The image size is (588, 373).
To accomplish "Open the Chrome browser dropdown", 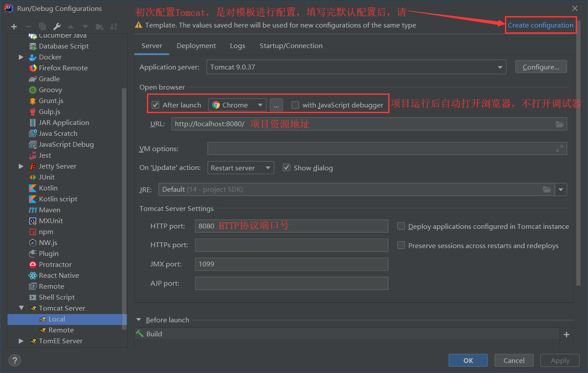I will click(x=237, y=105).
